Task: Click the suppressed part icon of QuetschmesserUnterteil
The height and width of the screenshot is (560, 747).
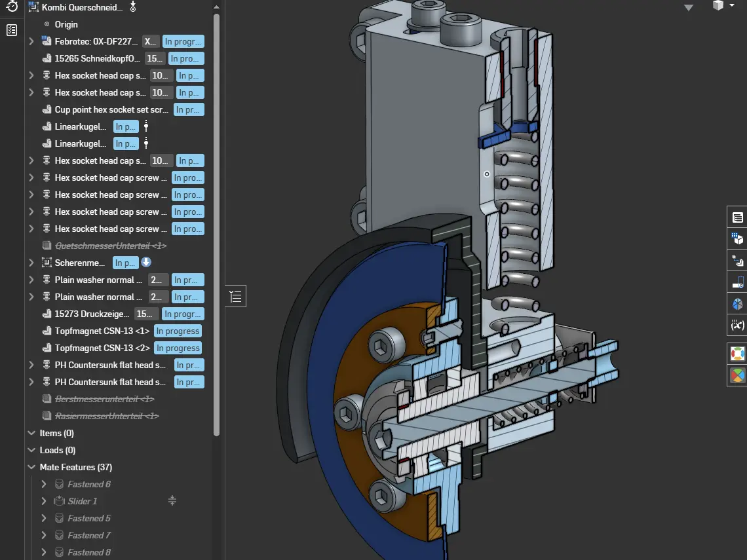Action: tap(47, 246)
